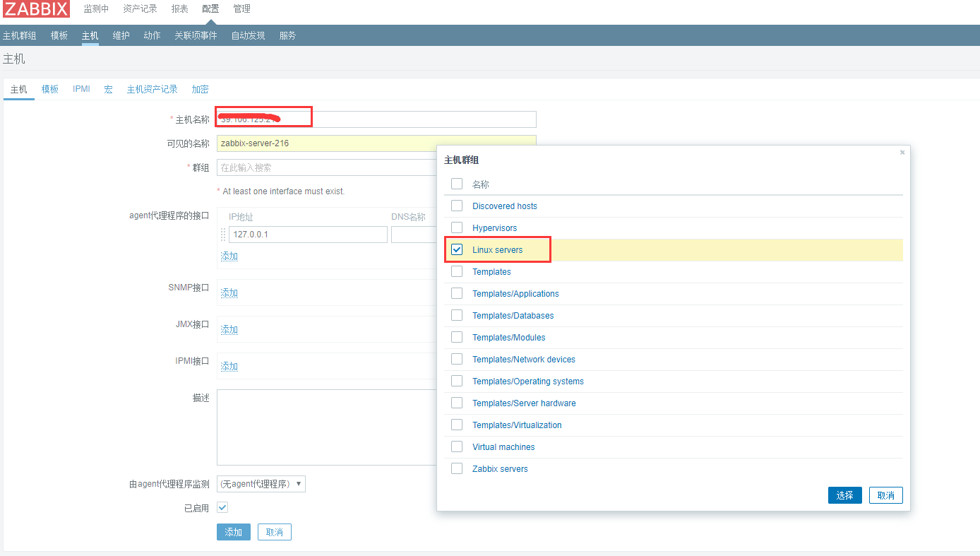
Task: Switch to the 模板 form tab
Action: [50, 89]
